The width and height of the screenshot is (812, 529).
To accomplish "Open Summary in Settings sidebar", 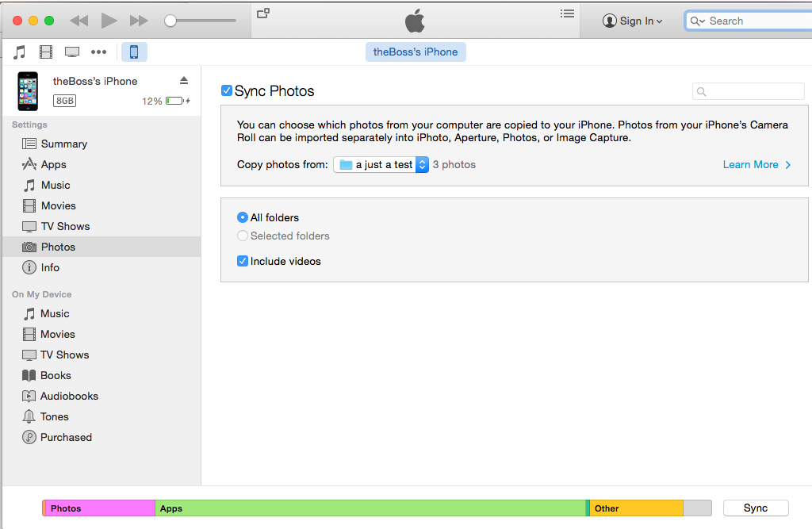I will (x=101, y=144).
